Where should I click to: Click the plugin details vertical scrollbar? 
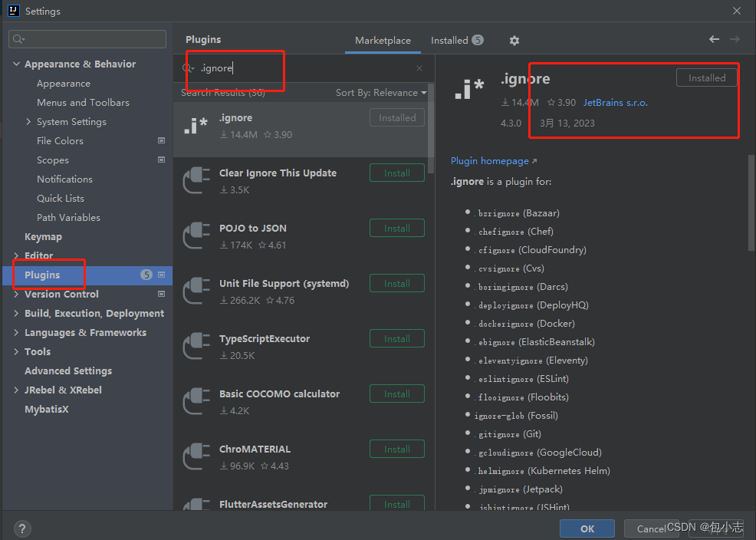pyautogui.click(x=751, y=202)
